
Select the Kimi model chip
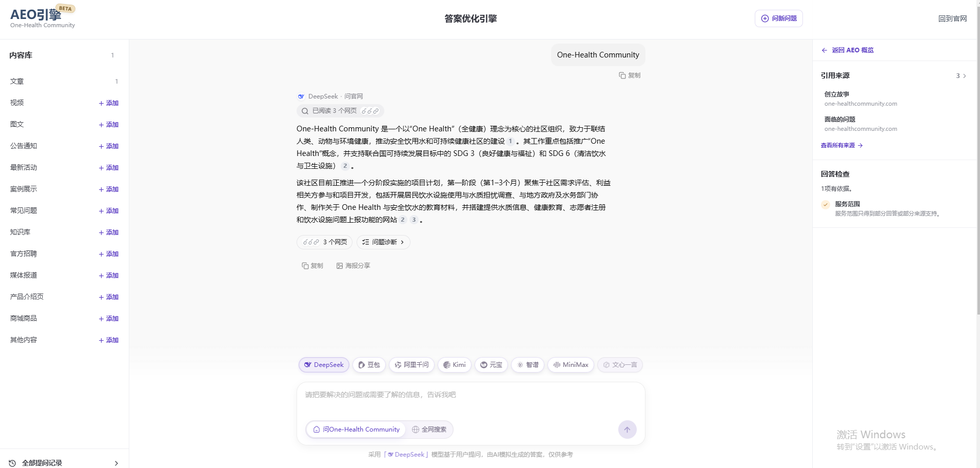(455, 365)
